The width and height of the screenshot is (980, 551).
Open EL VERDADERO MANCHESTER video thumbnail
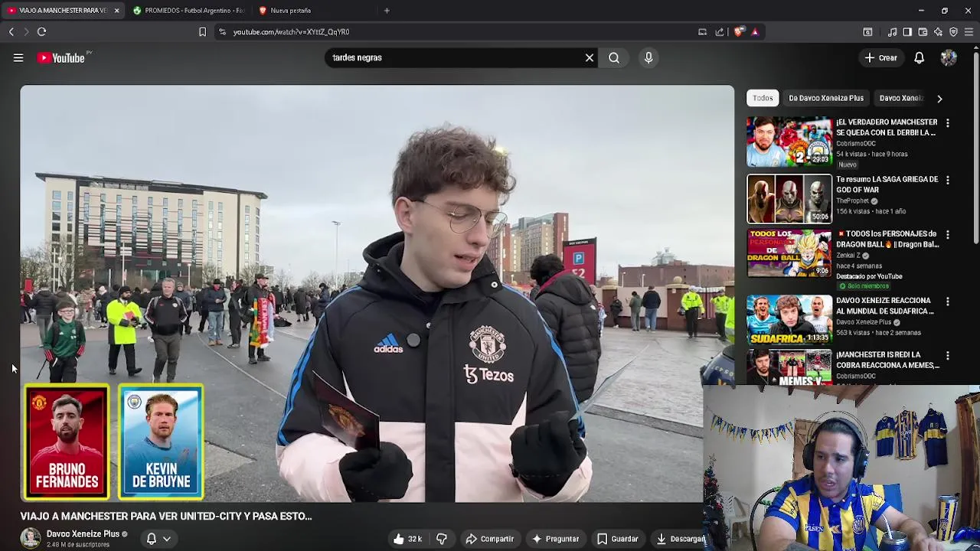pos(789,142)
